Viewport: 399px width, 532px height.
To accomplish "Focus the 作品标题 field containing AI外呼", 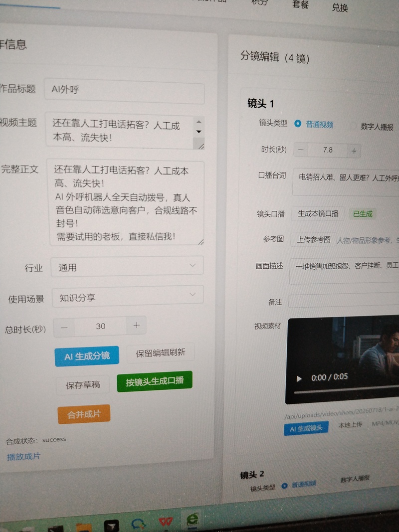I will [124, 92].
